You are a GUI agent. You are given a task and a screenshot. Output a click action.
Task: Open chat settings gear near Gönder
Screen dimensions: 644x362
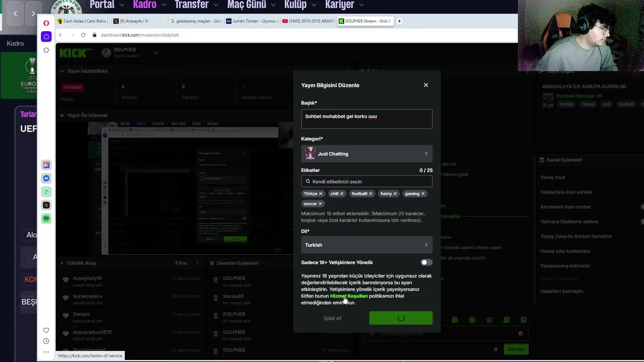[496, 349]
